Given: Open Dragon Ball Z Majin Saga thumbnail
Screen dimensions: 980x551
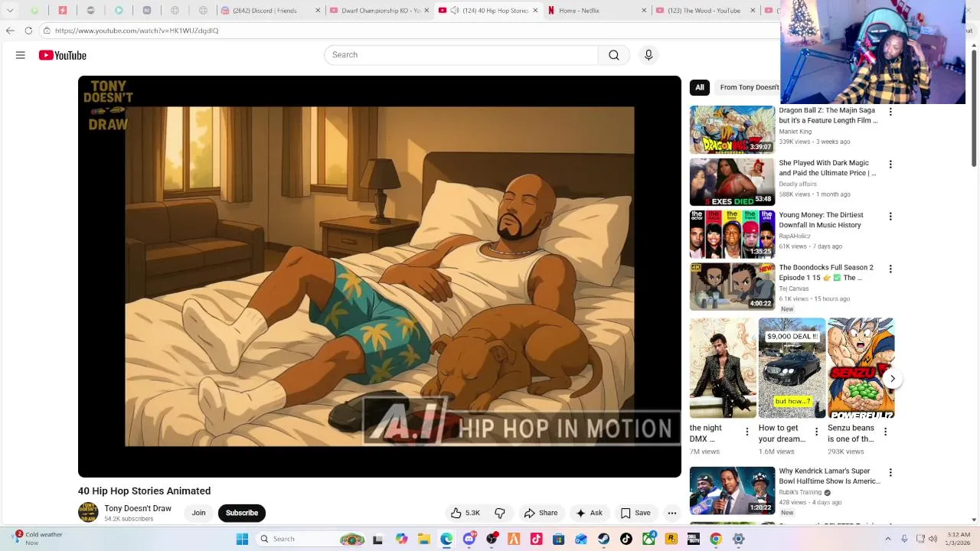Looking at the screenshot, I should click(732, 129).
